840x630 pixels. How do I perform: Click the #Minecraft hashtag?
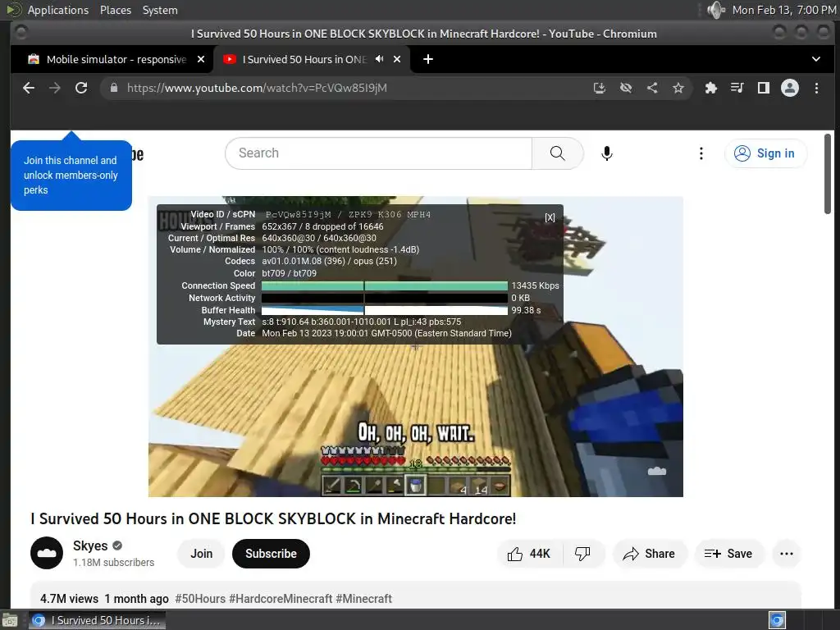pos(363,598)
